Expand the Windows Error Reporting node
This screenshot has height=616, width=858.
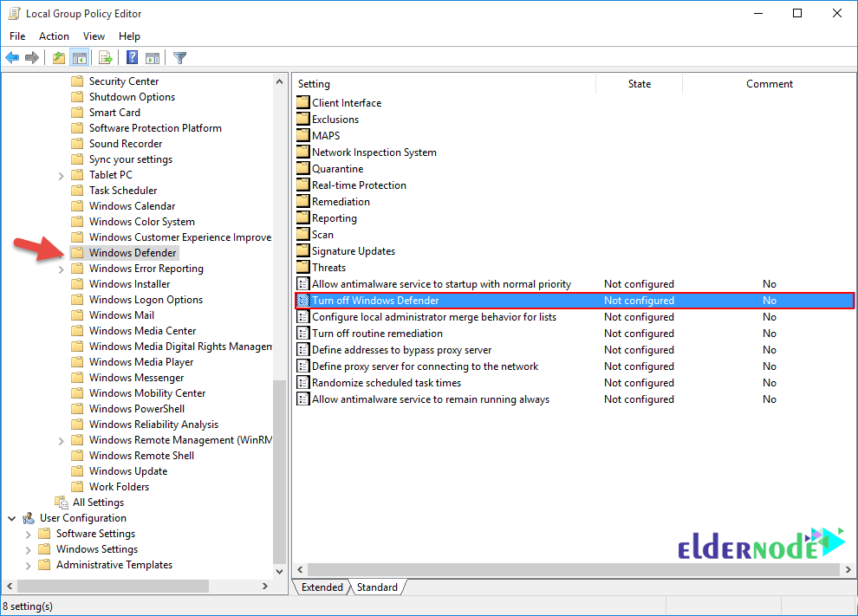point(61,269)
